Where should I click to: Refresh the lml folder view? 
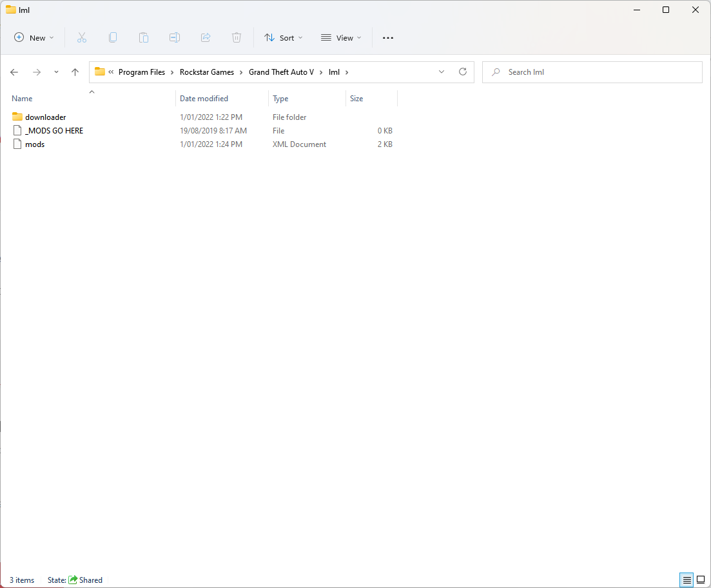(x=462, y=72)
